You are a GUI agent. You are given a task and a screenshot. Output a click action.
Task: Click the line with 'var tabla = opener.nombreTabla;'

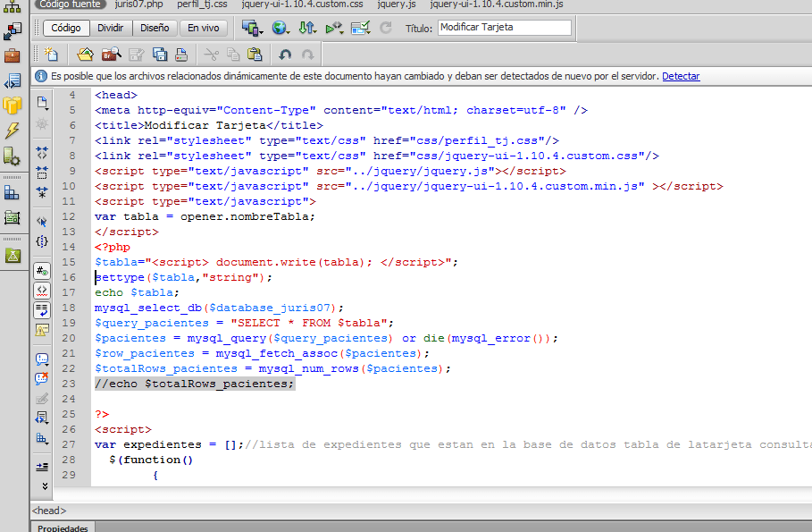205,216
